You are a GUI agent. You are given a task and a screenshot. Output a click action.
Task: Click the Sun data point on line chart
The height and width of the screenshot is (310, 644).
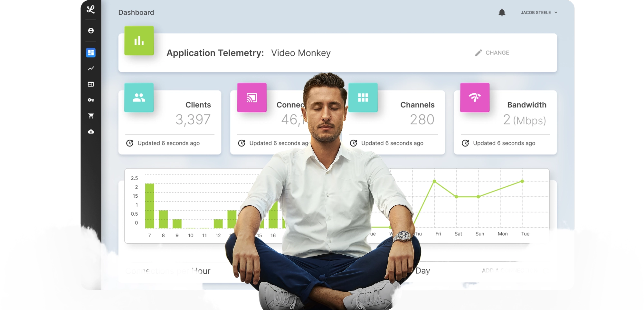pos(478,197)
